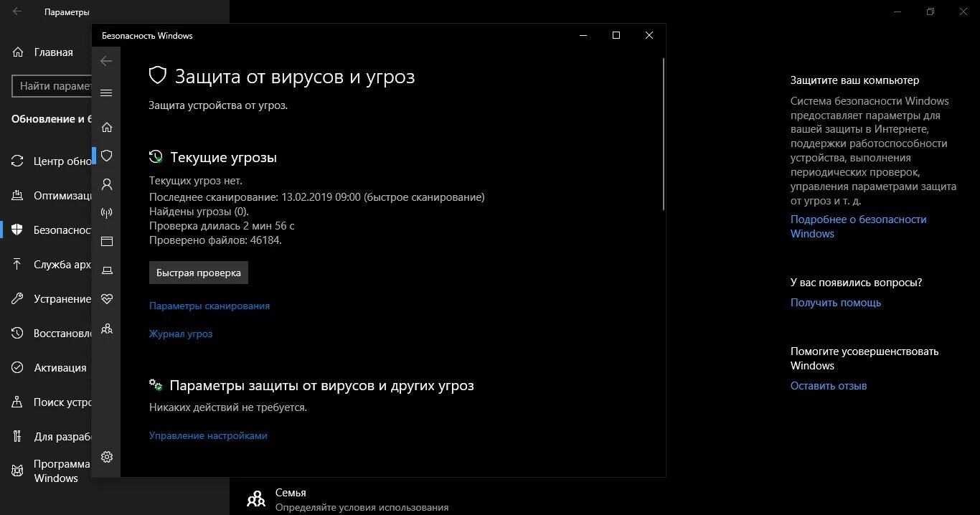Click the Найти параметр search field
Image resolution: width=980 pixels, height=515 pixels.
click(52, 86)
